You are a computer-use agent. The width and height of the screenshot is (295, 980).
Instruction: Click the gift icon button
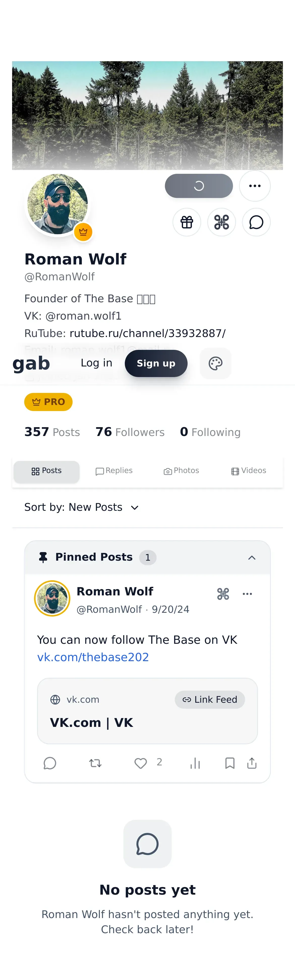click(x=187, y=222)
